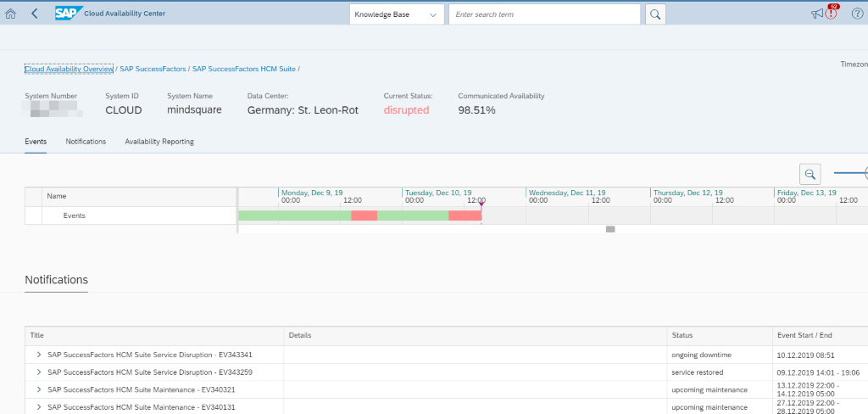The width and height of the screenshot is (868, 414).
Task: Click first green availability bar on Monday
Action: click(295, 215)
